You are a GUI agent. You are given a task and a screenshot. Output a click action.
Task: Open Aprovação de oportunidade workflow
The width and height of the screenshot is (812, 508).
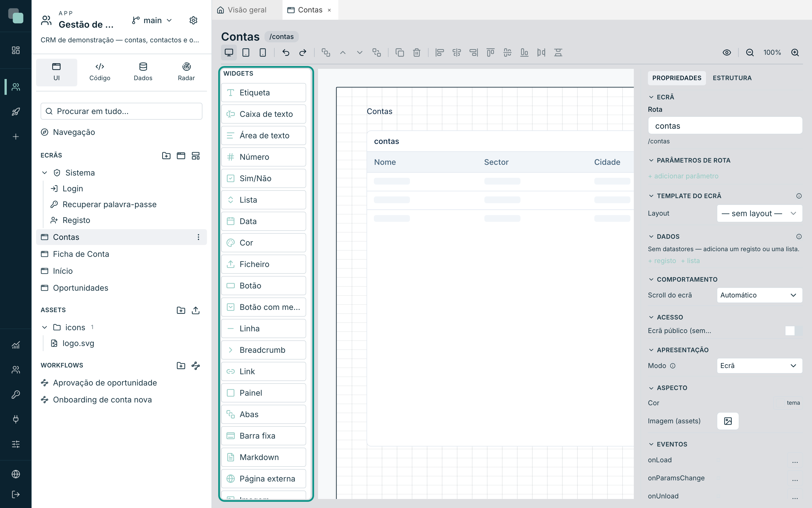(122, 383)
